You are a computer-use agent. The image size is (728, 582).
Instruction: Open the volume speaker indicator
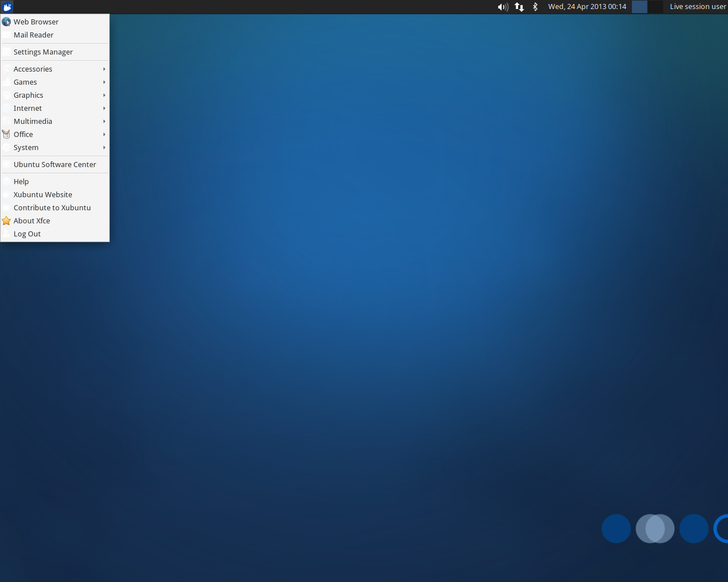pyautogui.click(x=503, y=7)
